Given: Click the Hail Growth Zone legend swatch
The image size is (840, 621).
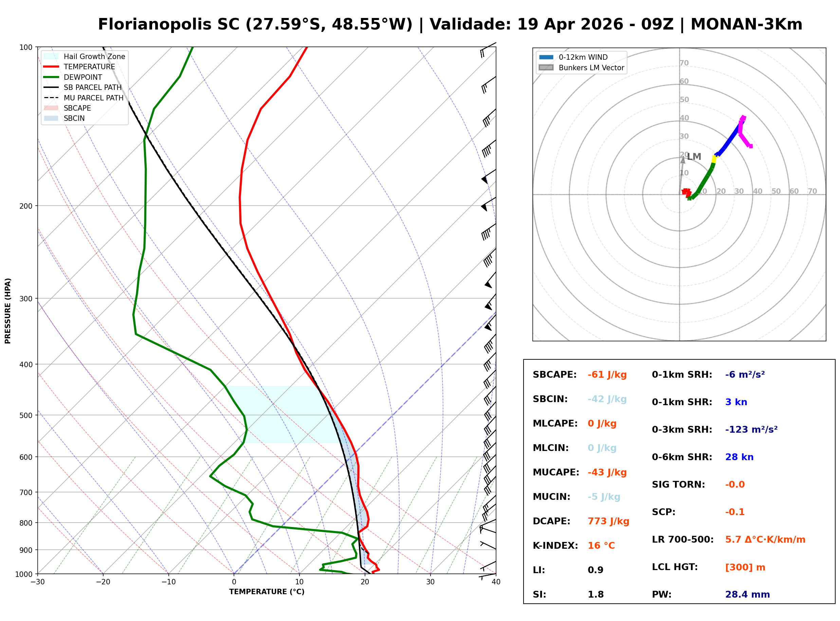Looking at the screenshot, I should tap(51, 56).
